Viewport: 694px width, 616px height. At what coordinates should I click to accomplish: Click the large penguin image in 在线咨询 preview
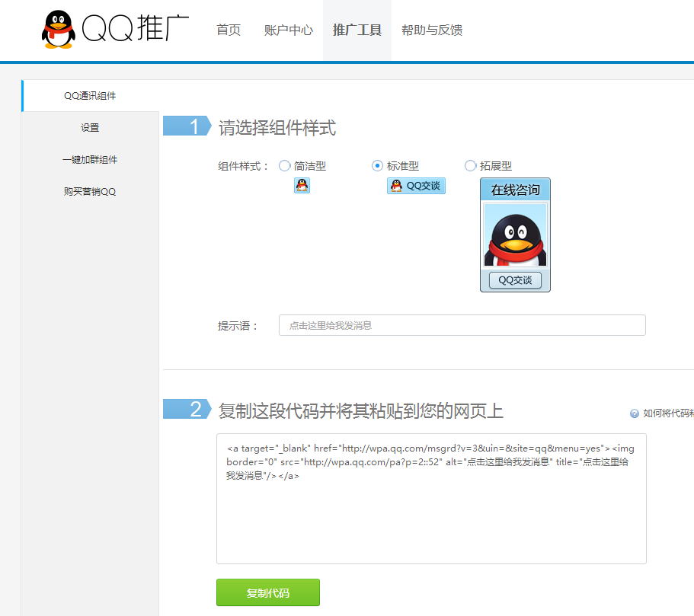point(515,235)
